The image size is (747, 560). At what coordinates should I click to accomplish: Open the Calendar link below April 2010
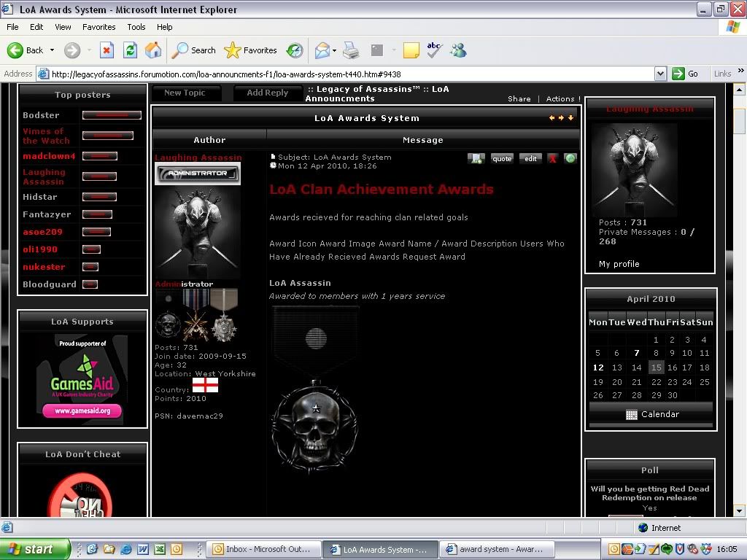(x=659, y=414)
